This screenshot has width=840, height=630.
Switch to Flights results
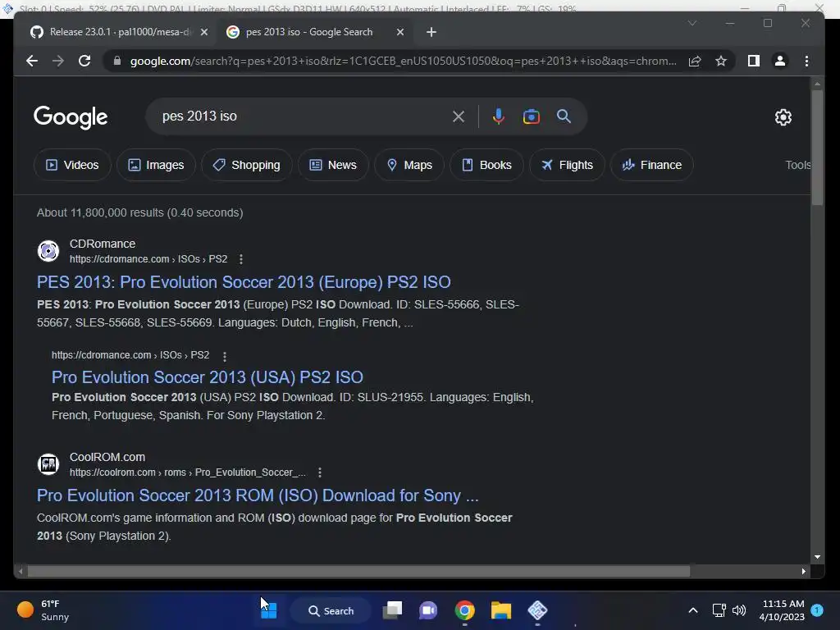click(568, 165)
